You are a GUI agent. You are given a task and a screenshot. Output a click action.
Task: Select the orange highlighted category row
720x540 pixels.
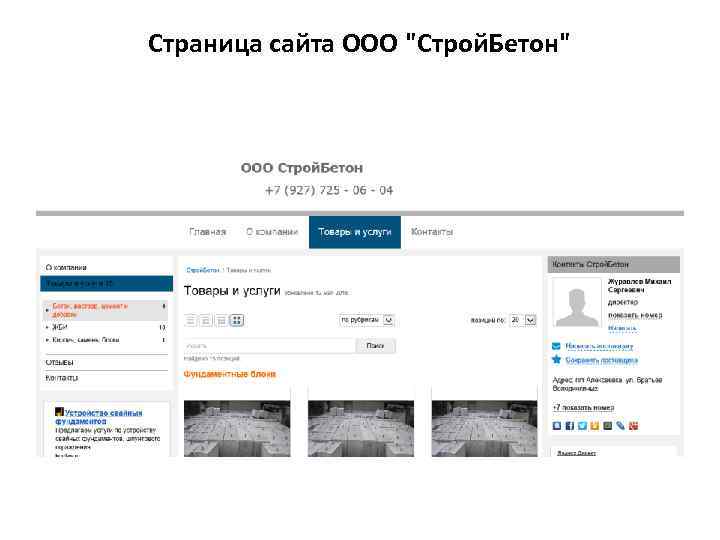tap(106, 310)
